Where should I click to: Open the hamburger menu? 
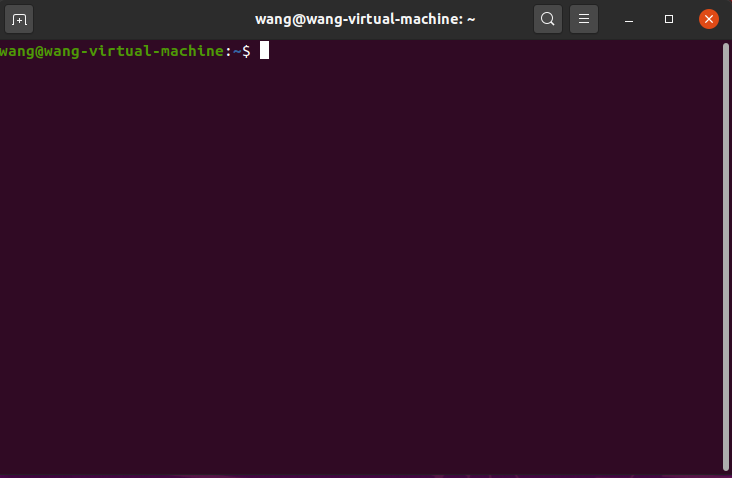point(584,19)
